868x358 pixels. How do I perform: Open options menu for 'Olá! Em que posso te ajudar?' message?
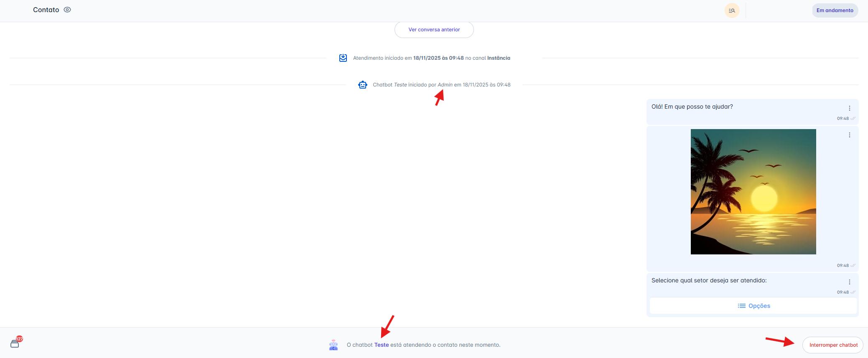tap(849, 108)
